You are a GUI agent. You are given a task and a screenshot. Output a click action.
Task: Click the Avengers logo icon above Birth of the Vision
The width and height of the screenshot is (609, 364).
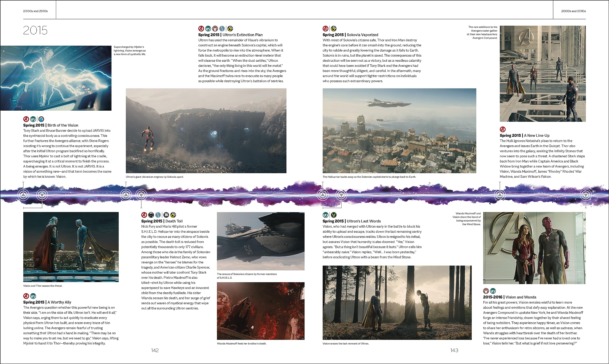click(26, 119)
